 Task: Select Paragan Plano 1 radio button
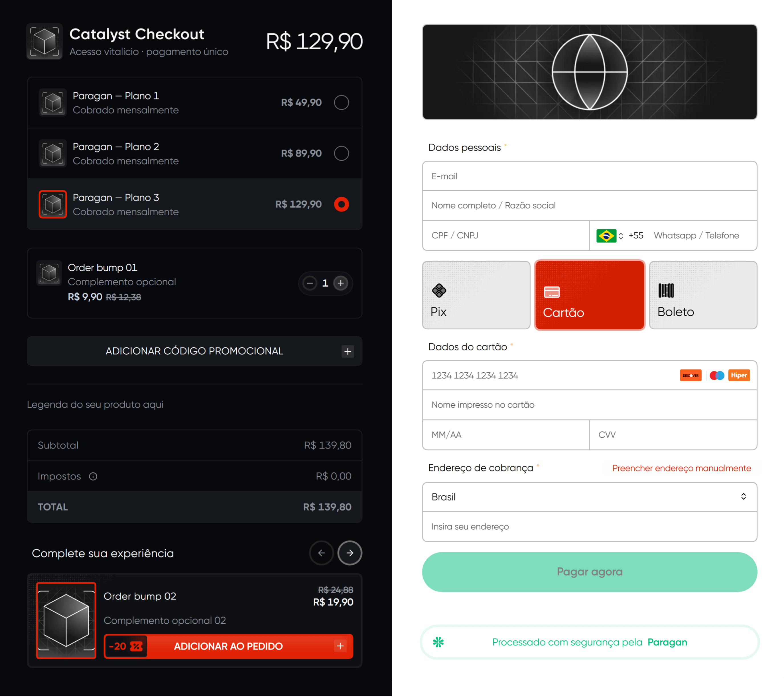pyautogui.click(x=341, y=102)
